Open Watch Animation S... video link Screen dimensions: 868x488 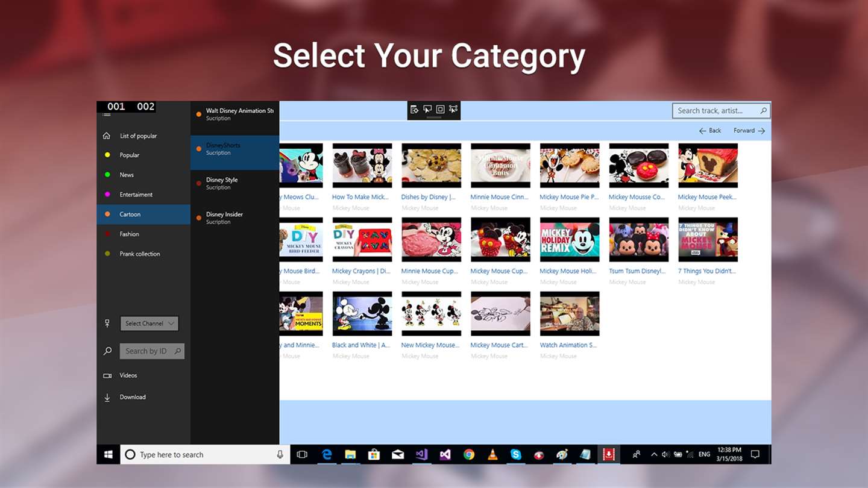(568, 345)
